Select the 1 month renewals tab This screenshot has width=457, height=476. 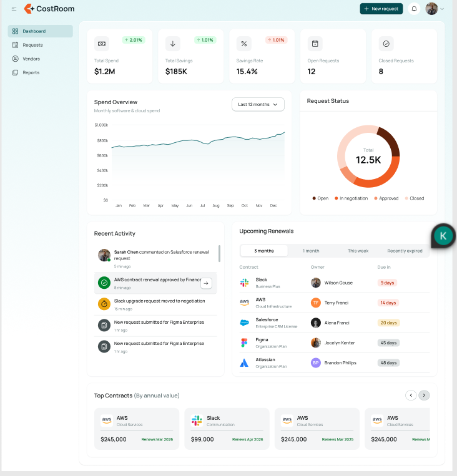(311, 251)
